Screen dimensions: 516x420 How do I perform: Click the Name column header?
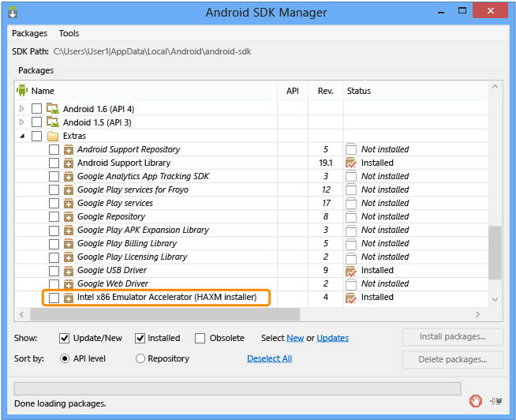(146, 91)
